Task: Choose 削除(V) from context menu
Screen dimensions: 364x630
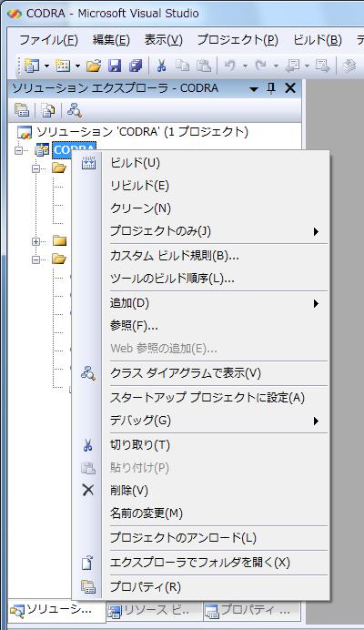Action: [201, 490]
